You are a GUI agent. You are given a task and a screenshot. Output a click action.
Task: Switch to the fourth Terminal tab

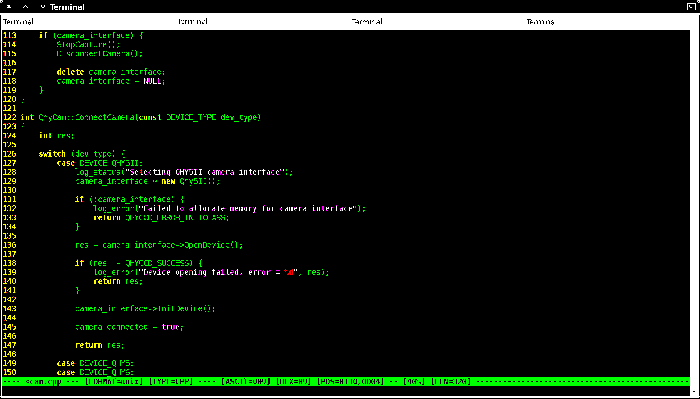pos(540,21)
